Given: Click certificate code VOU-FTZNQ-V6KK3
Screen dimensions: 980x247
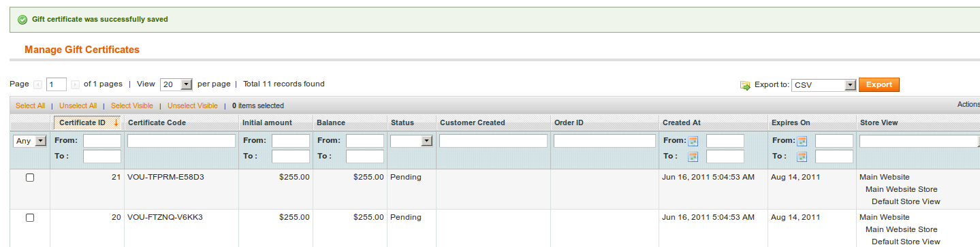Looking at the screenshot, I should click(x=165, y=217).
